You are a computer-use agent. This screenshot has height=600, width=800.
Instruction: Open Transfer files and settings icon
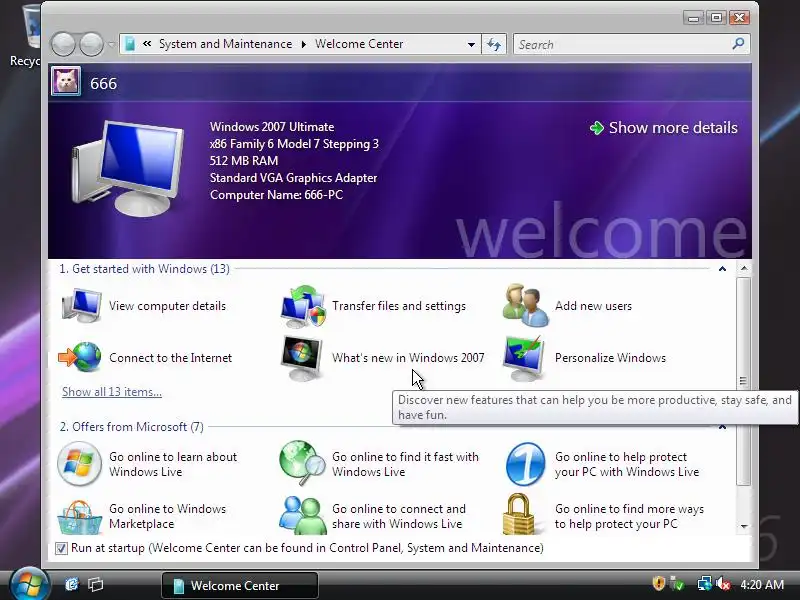[303, 306]
